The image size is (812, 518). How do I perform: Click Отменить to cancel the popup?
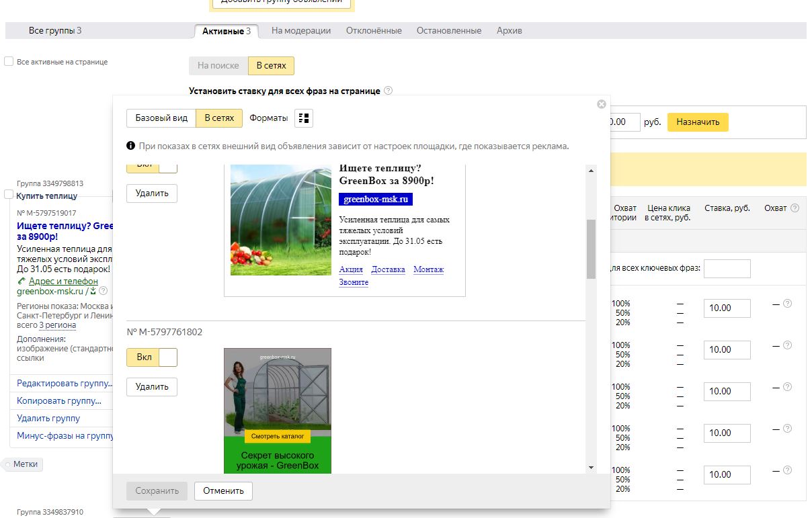click(x=223, y=491)
